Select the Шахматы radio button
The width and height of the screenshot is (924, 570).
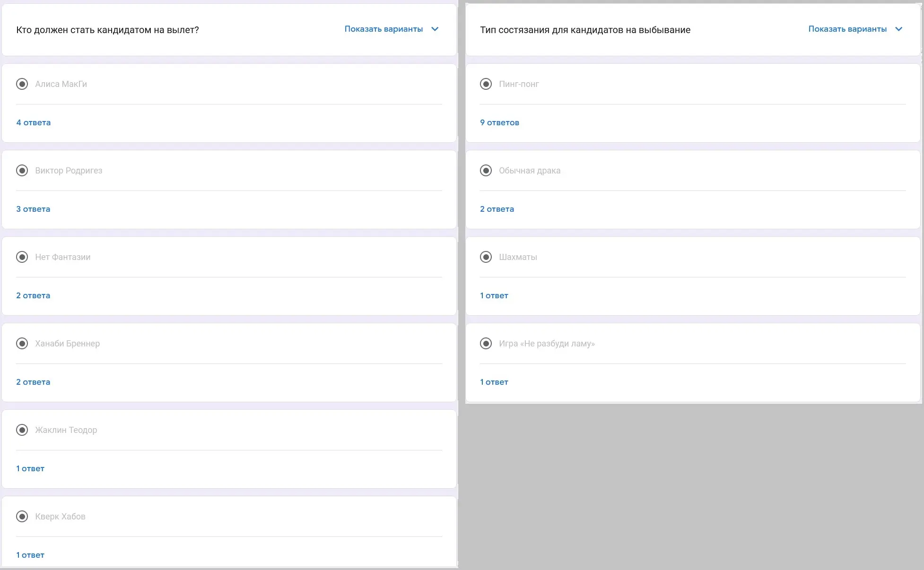click(486, 257)
